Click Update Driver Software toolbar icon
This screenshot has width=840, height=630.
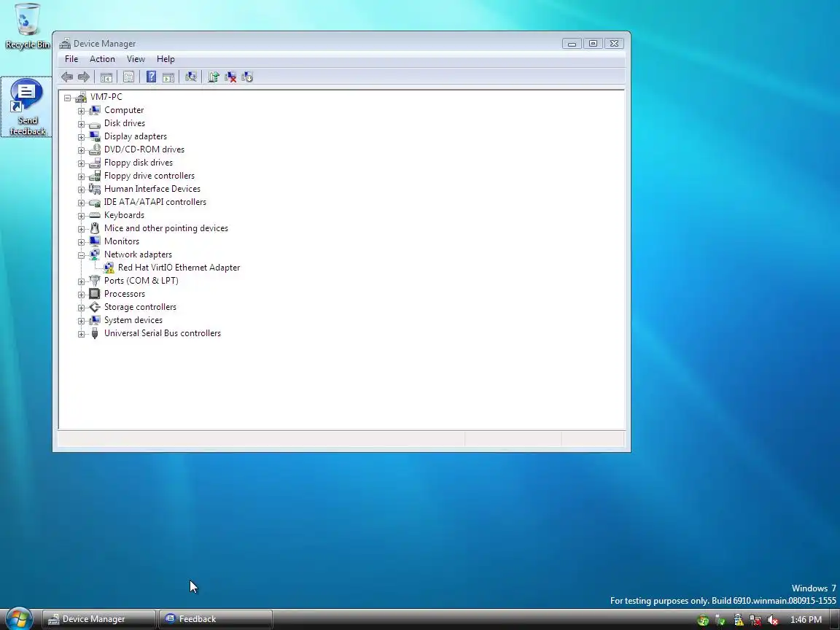[213, 77]
